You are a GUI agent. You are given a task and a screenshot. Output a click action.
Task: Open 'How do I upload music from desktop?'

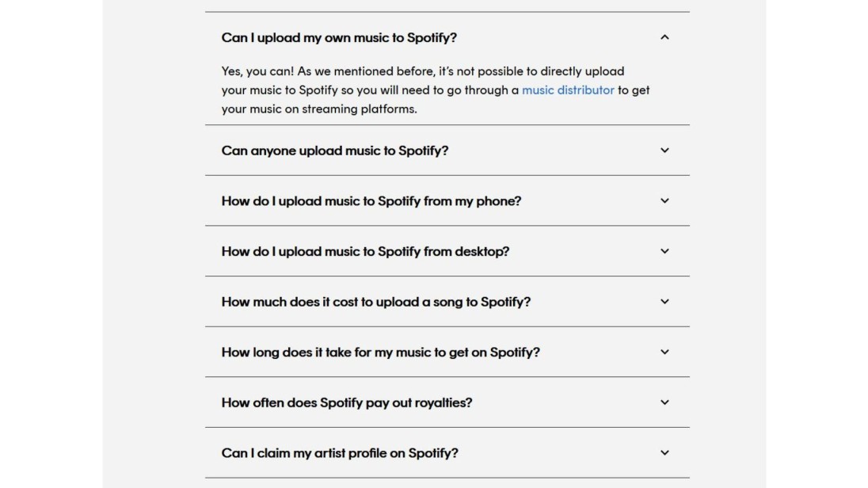tap(365, 251)
